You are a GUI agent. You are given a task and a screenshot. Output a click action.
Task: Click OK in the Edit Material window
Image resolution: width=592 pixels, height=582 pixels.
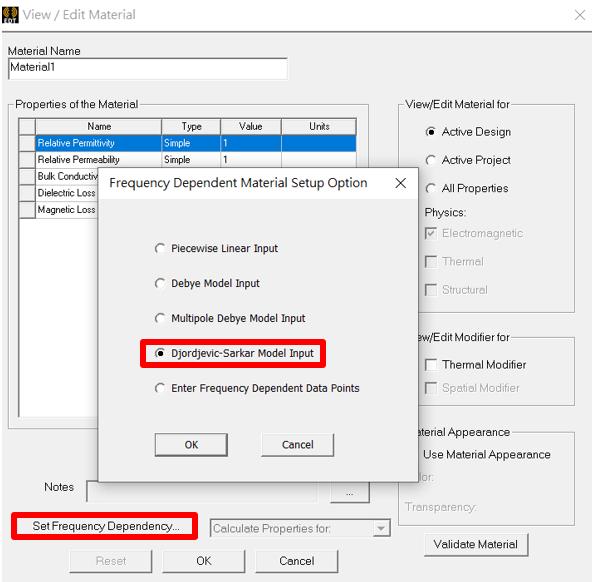(x=204, y=561)
